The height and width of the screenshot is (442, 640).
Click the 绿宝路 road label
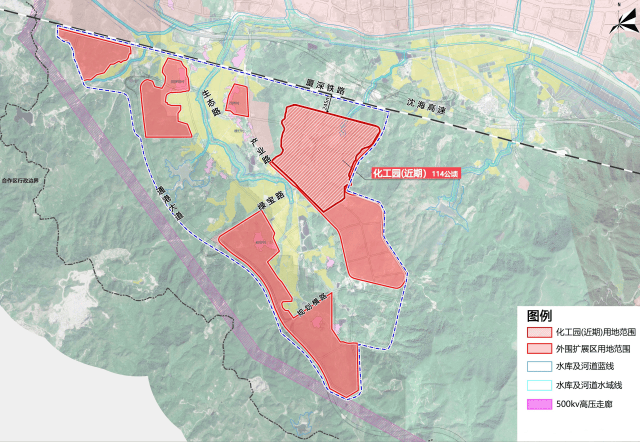[271, 200]
